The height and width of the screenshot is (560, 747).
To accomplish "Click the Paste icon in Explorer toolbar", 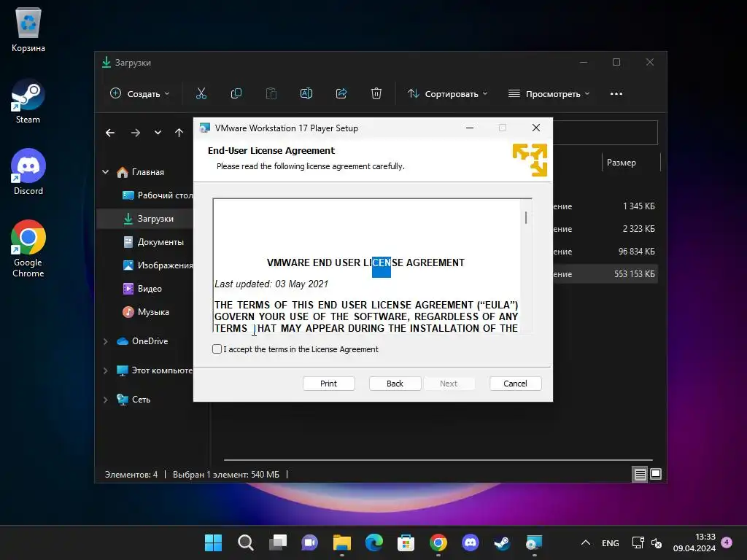I will [x=271, y=94].
